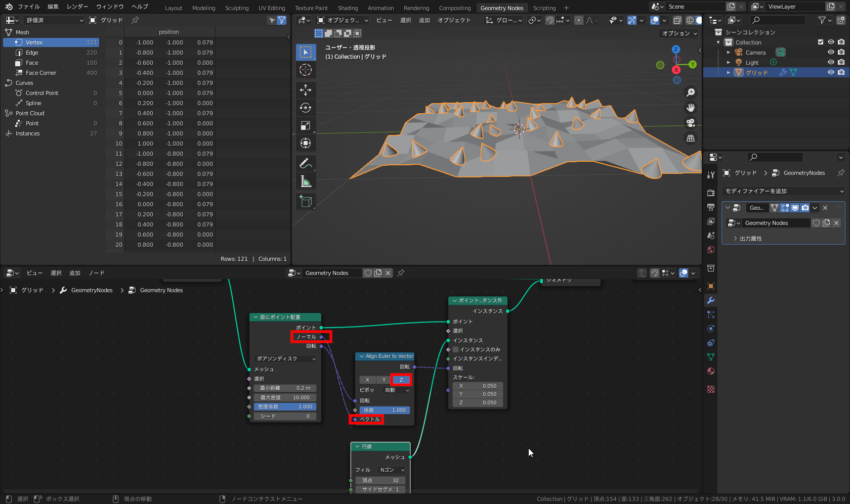Hide the Light object in the outliner
Screen dimensions: 850x504
(x=830, y=62)
